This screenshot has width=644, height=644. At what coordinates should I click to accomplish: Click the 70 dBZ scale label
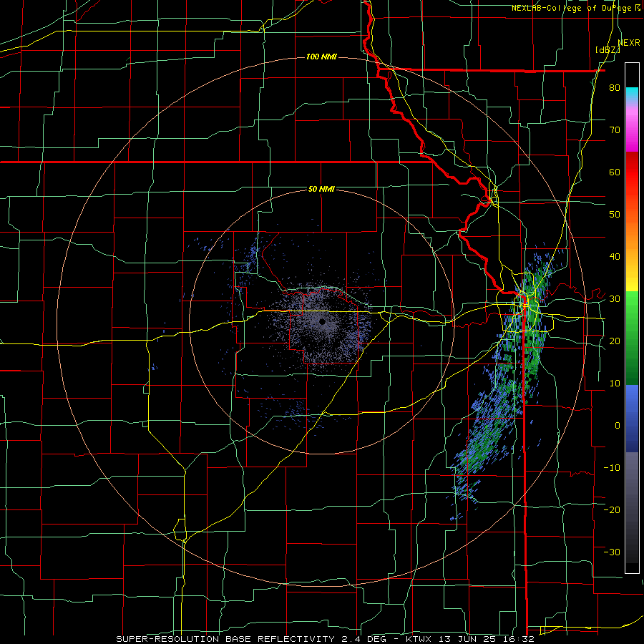coord(615,130)
